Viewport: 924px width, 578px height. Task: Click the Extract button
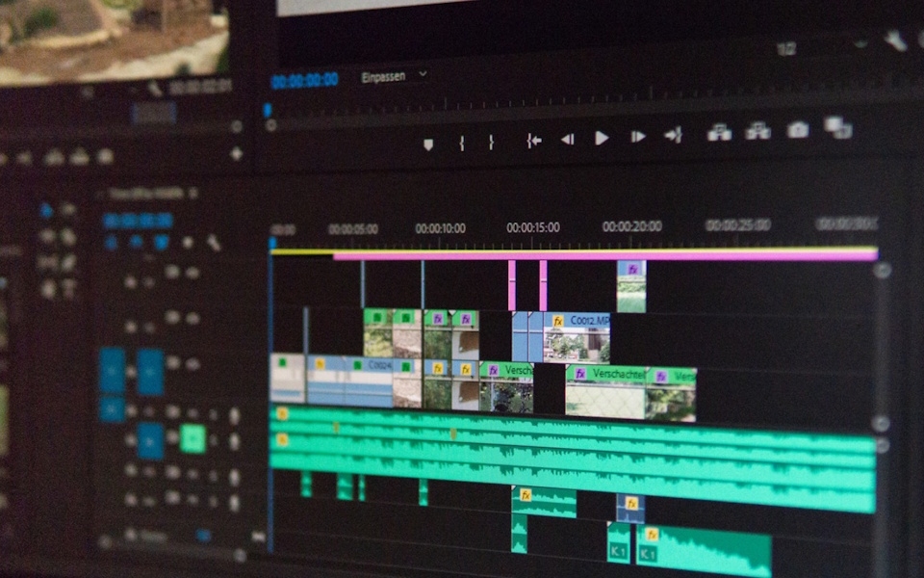coord(757,130)
